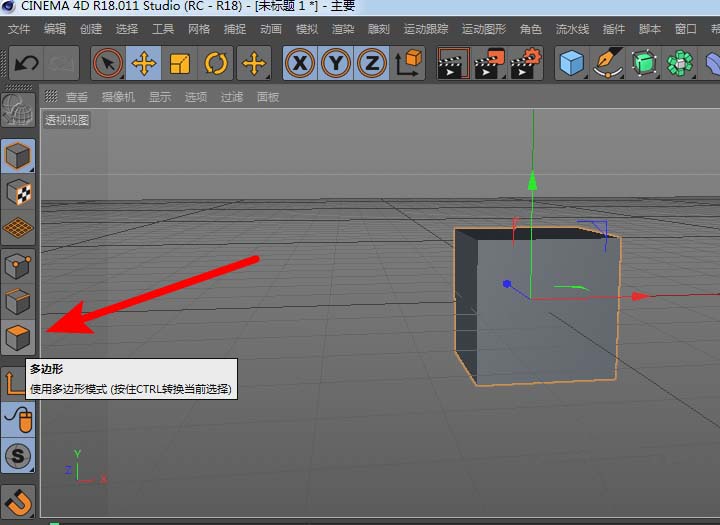
Task: Render to Picture Viewer icon
Action: 489,63
